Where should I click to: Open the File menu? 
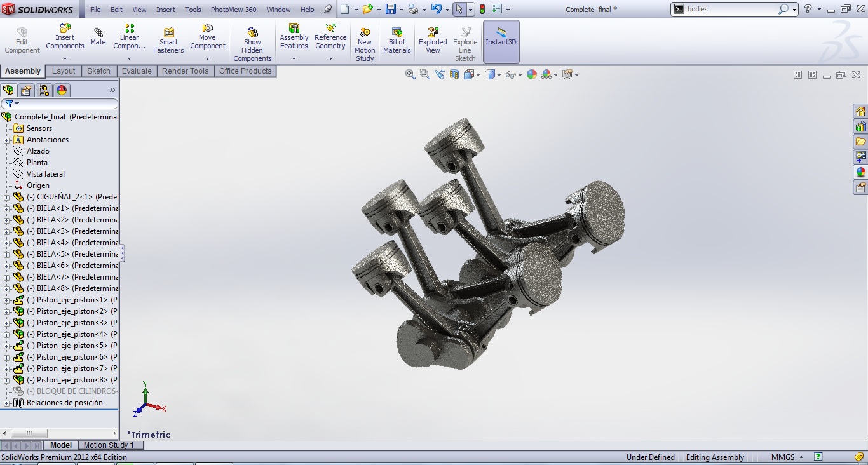95,10
